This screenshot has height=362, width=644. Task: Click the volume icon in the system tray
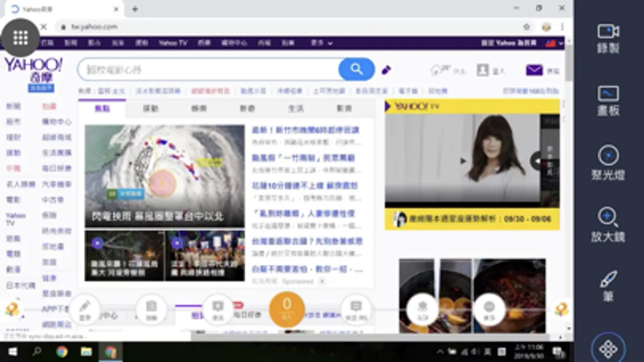click(x=475, y=352)
